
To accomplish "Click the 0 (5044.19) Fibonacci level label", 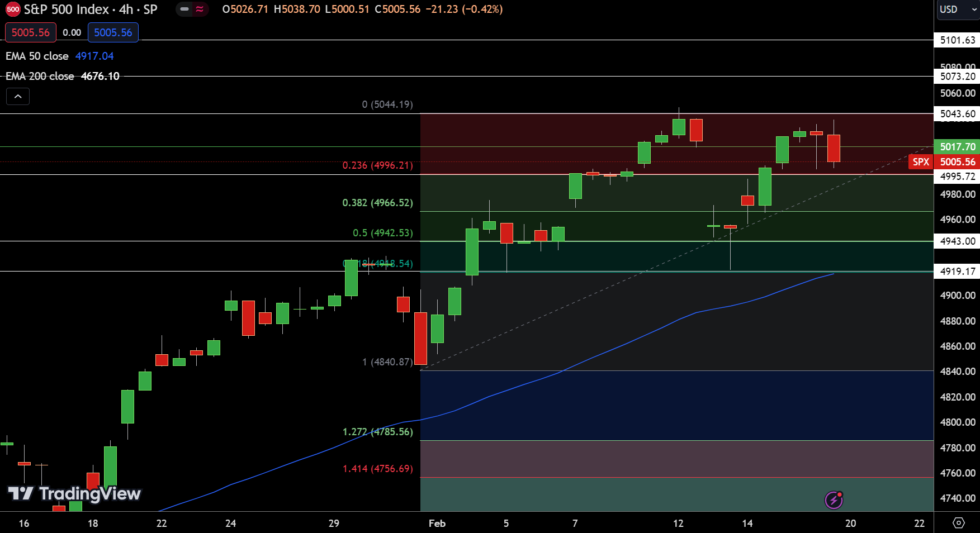I will [387, 104].
